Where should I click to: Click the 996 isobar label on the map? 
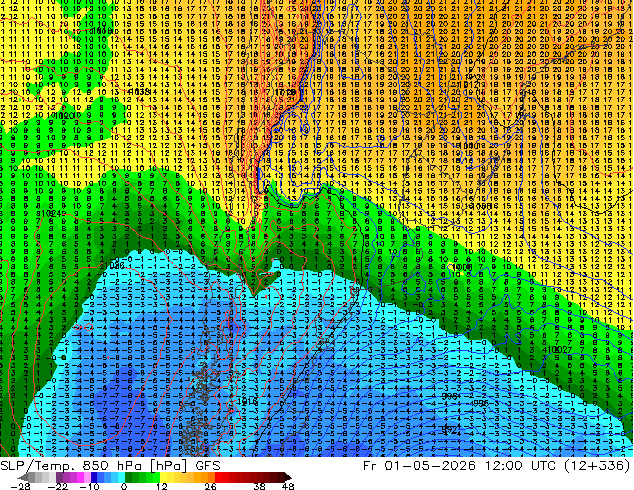(x=480, y=403)
